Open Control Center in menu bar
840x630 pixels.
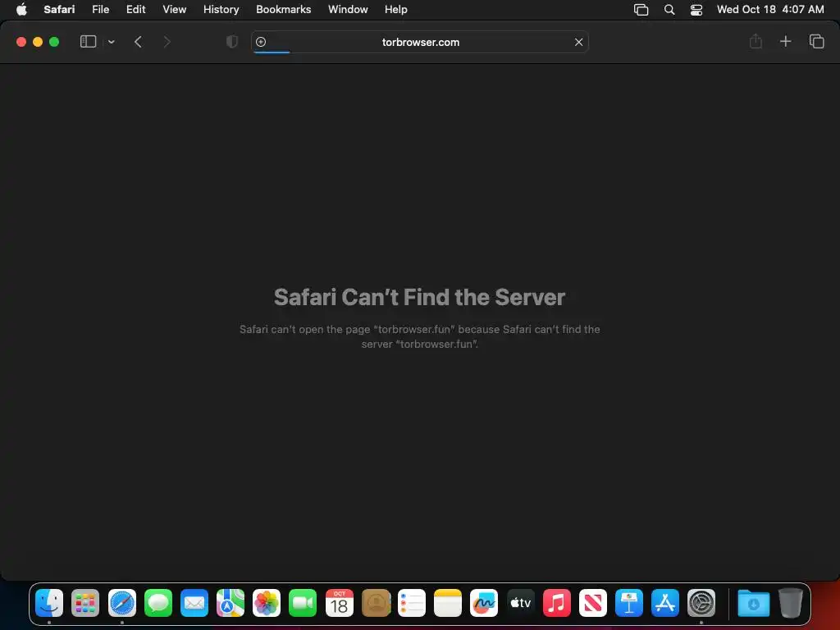(x=696, y=10)
